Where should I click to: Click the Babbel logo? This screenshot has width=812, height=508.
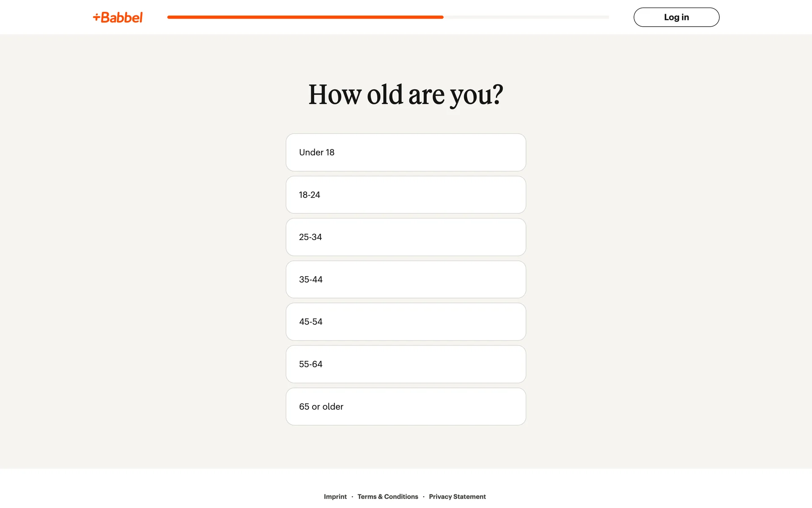118,17
